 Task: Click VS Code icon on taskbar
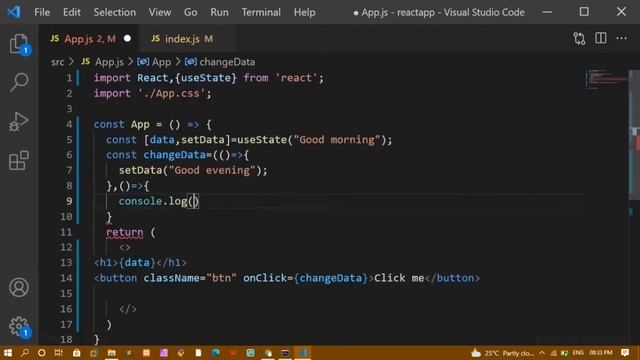coord(303,353)
